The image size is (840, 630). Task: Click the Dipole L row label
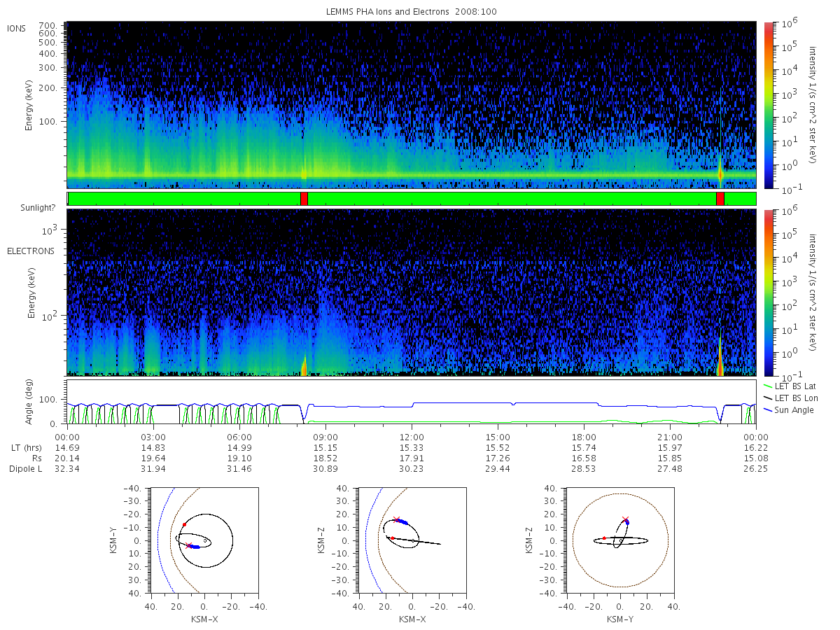point(25,468)
